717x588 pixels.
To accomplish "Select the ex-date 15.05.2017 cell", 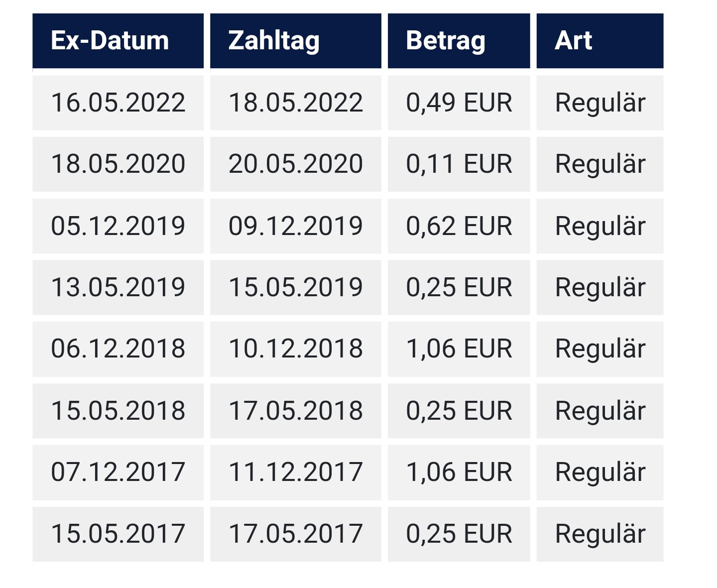I will tap(118, 534).
